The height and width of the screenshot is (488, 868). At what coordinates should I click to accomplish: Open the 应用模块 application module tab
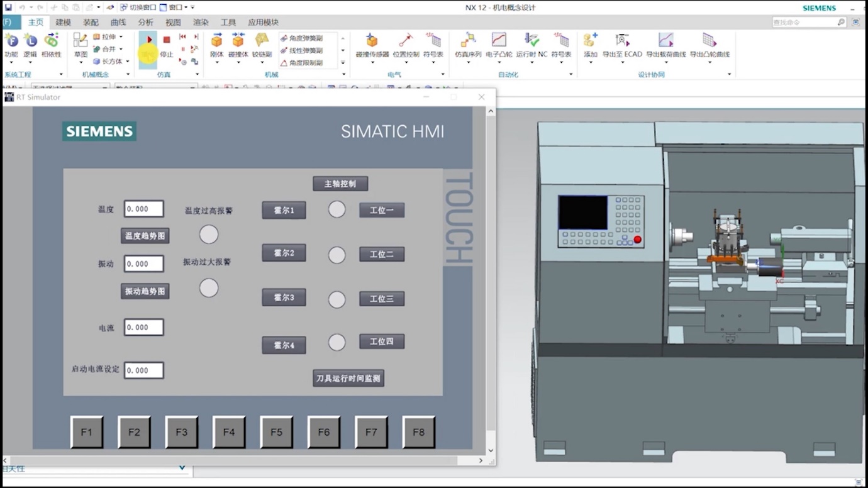263,22
